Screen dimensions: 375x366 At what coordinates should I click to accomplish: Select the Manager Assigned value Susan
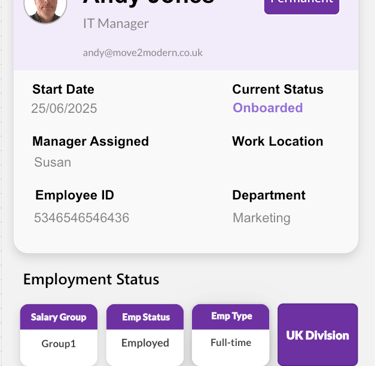pyautogui.click(x=53, y=162)
